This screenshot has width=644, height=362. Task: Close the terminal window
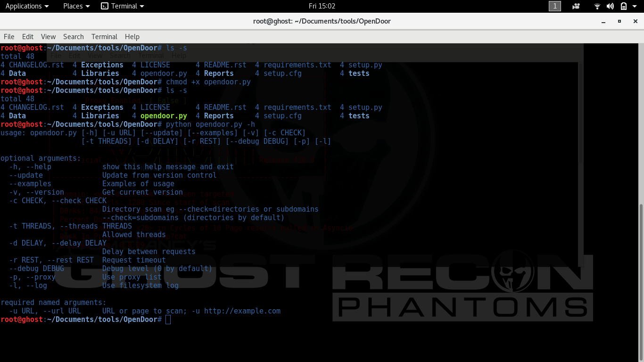635,21
